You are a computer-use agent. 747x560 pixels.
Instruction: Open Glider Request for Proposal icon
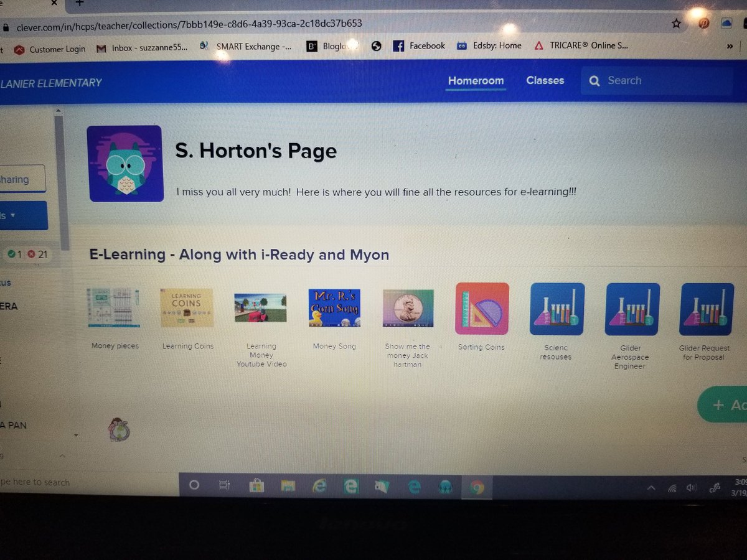[x=707, y=309]
